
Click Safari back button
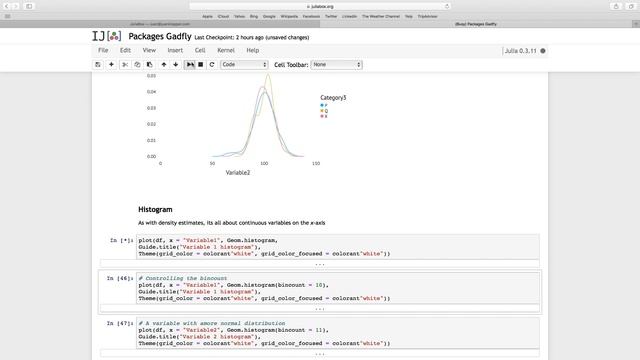7,6
